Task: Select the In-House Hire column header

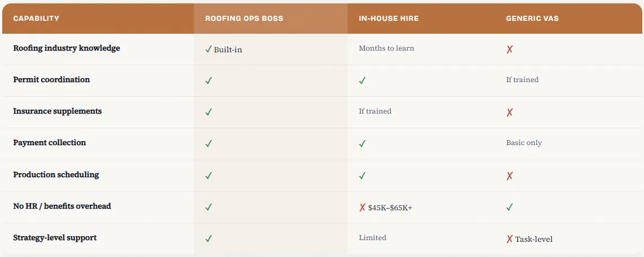Action: click(389, 19)
